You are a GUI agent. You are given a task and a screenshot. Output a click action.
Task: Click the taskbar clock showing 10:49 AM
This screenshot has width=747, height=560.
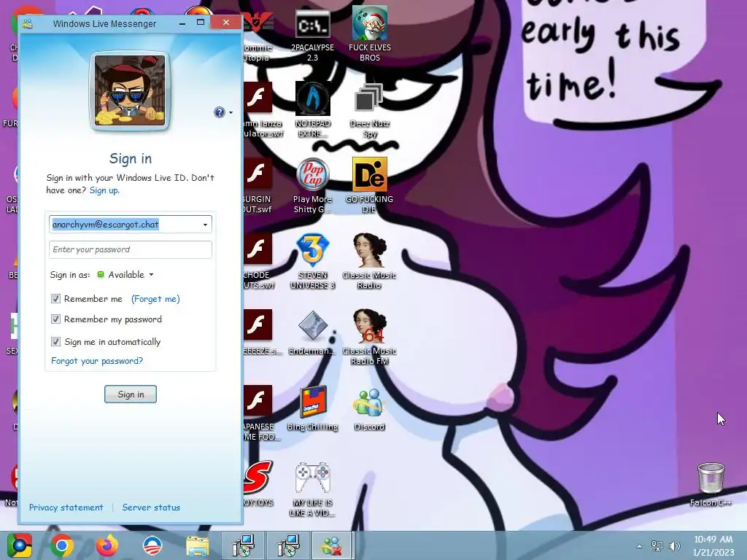pyautogui.click(x=713, y=545)
